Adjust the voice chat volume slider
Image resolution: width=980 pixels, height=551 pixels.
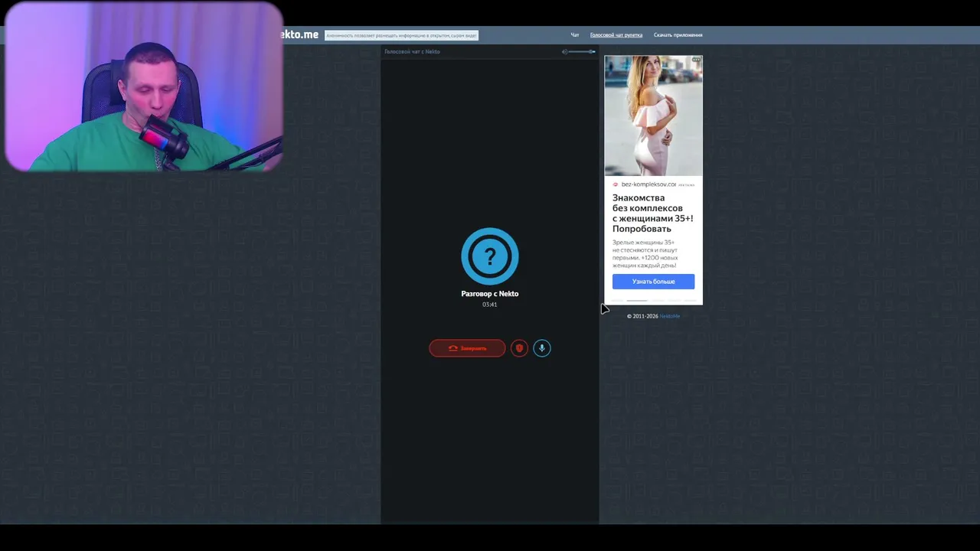click(583, 51)
